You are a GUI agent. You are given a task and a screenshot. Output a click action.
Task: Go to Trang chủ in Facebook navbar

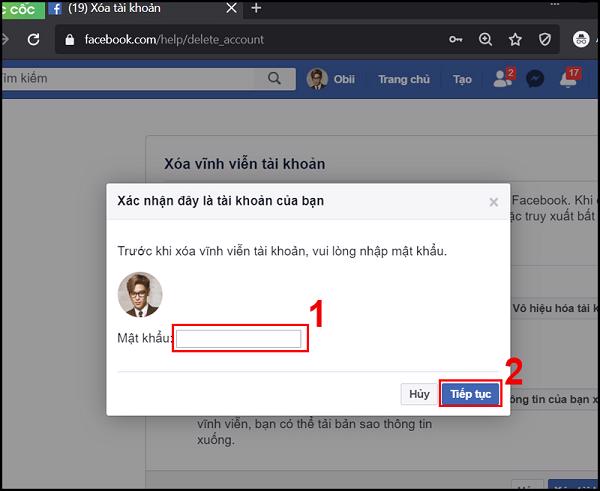(404, 79)
